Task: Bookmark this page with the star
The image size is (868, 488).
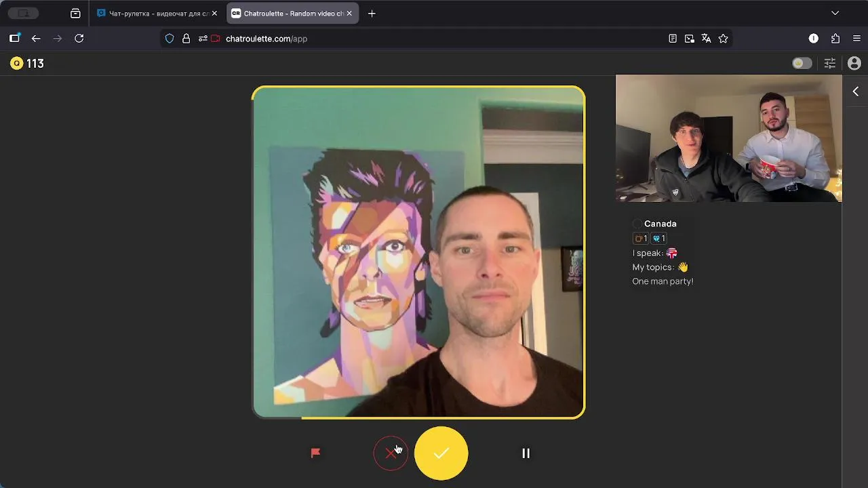Action: click(x=724, y=39)
